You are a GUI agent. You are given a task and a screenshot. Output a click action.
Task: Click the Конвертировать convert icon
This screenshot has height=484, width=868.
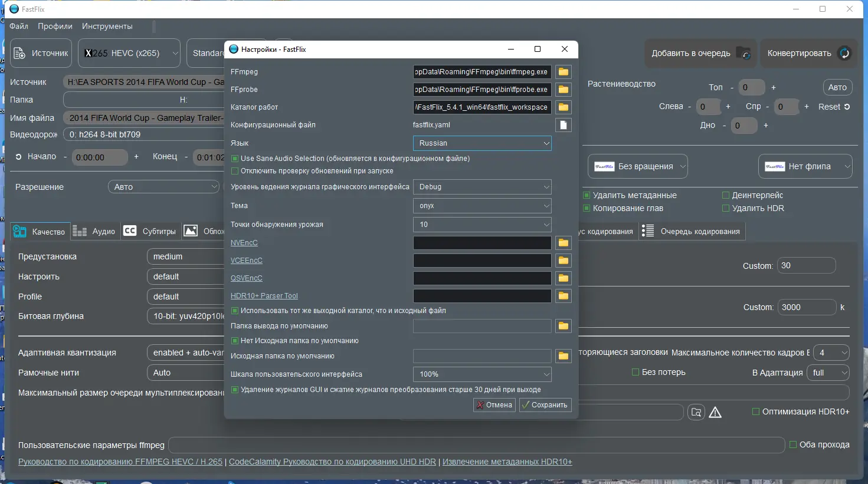click(x=844, y=53)
